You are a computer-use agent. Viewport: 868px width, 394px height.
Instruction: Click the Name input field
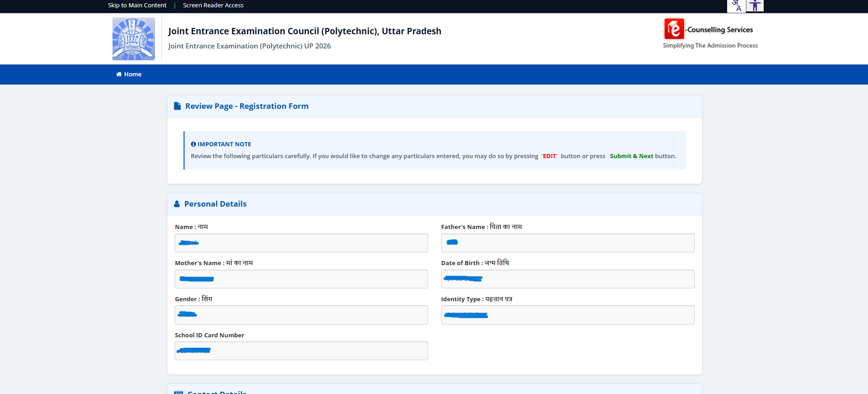pyautogui.click(x=301, y=243)
